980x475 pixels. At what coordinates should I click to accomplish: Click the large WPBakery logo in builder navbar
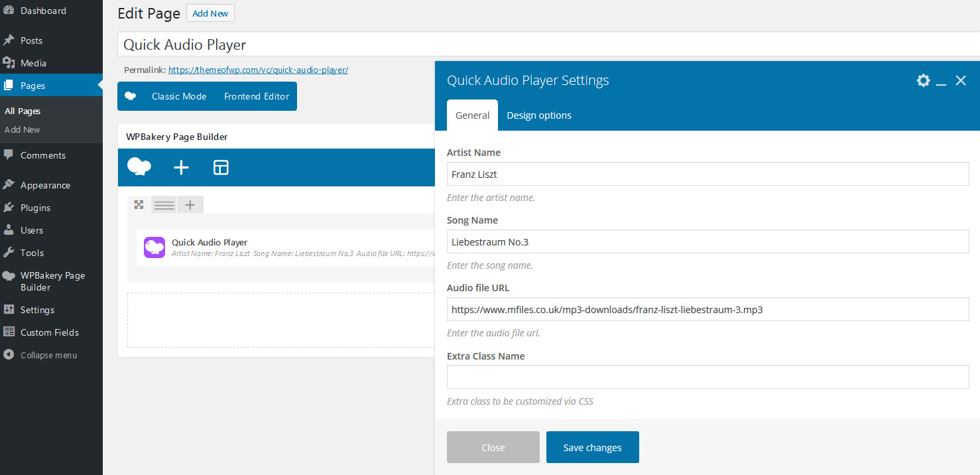point(139,167)
